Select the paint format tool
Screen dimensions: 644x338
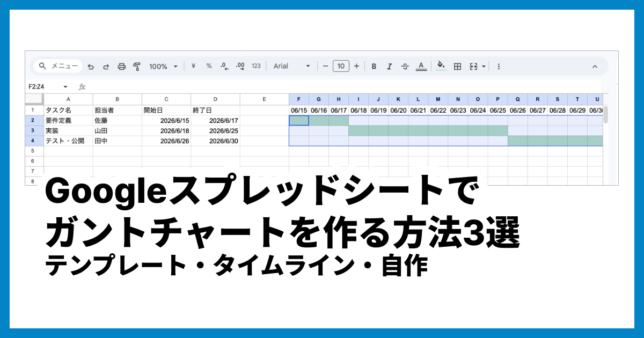[x=136, y=67]
